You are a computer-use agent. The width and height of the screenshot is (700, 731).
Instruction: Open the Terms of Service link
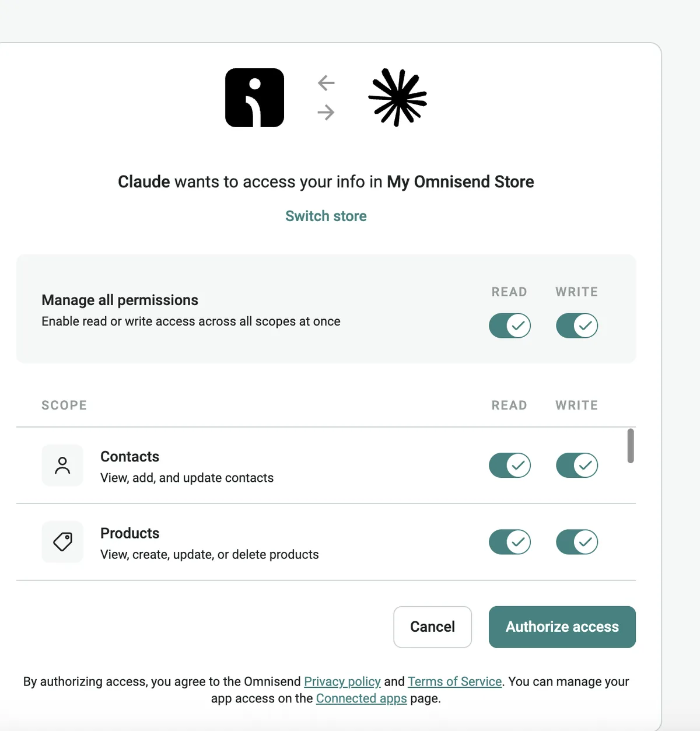click(455, 681)
